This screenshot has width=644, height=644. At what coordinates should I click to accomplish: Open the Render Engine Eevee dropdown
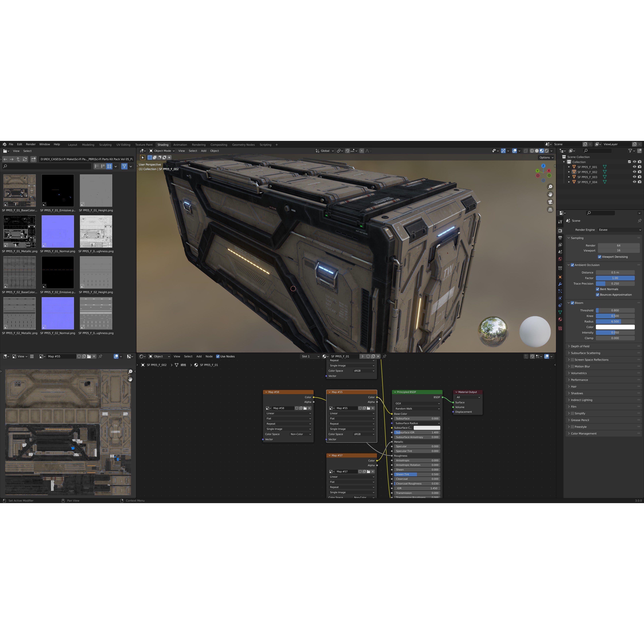pyautogui.click(x=620, y=230)
